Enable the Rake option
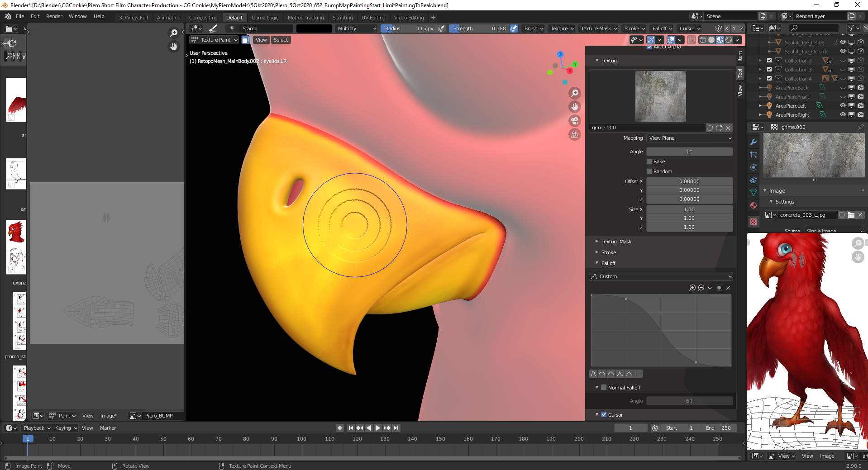The width and height of the screenshot is (868, 470). [x=650, y=161]
